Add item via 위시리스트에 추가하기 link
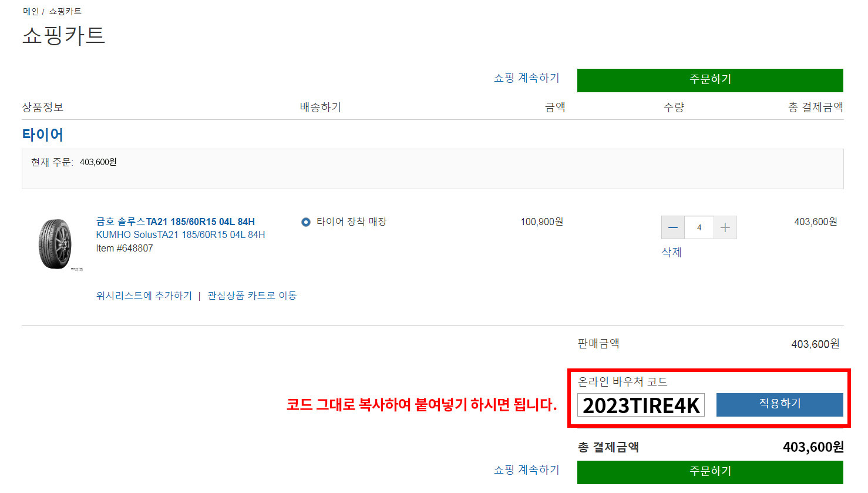This screenshot has height=493, width=868. tap(144, 296)
